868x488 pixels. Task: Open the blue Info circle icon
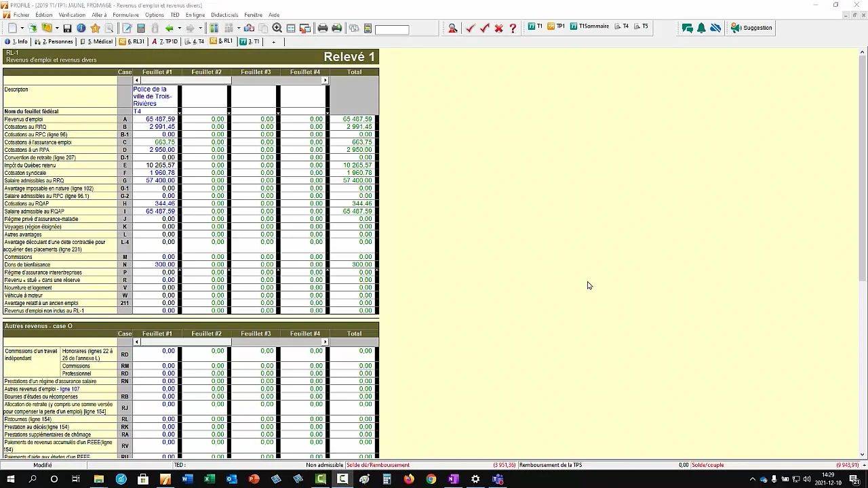point(81,28)
